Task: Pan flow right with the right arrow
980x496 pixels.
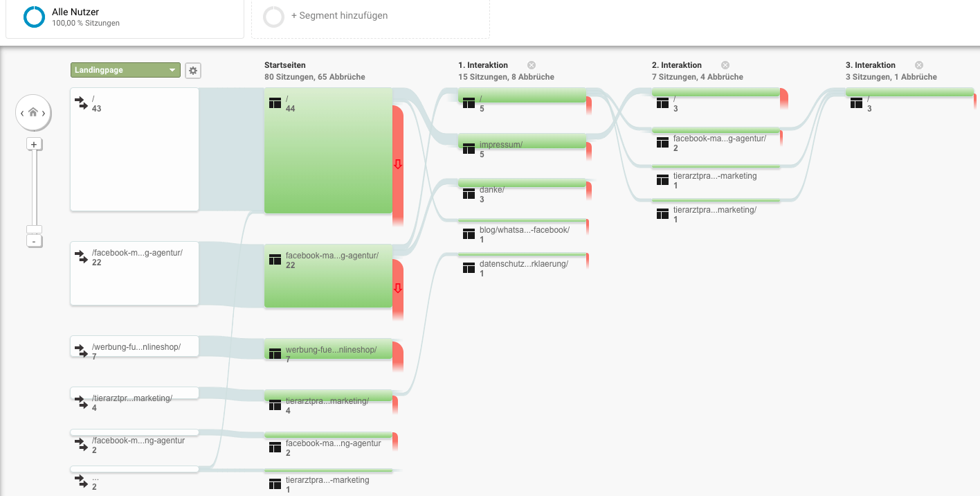Action: click(x=44, y=113)
